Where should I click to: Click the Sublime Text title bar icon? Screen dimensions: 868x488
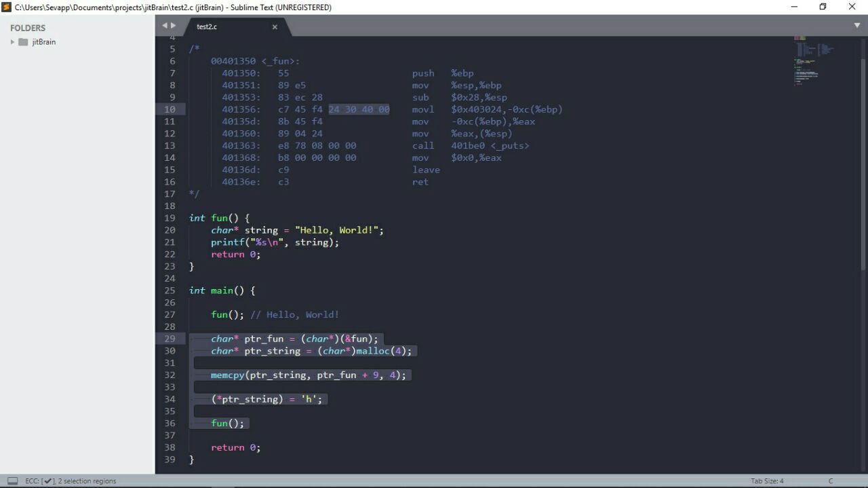(x=7, y=7)
